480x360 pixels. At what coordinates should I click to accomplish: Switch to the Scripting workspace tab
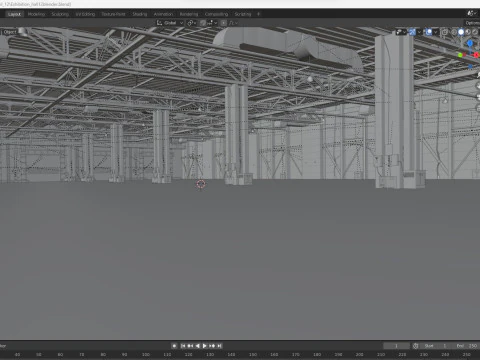click(243, 14)
